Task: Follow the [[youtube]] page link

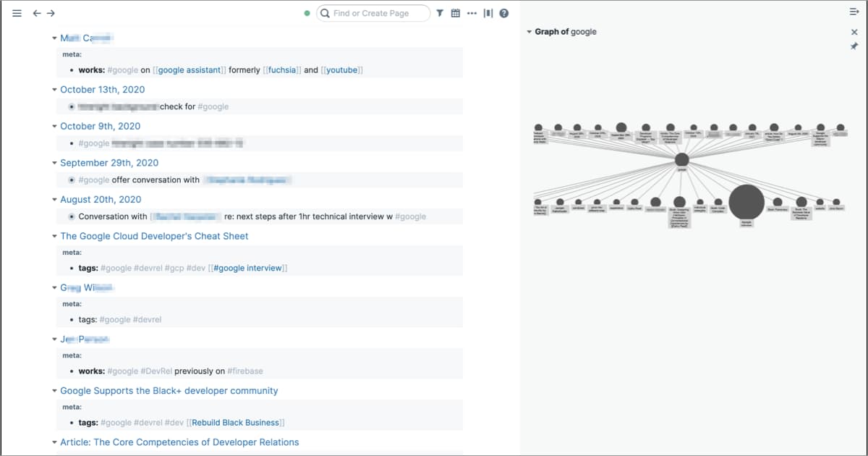Action: point(341,70)
